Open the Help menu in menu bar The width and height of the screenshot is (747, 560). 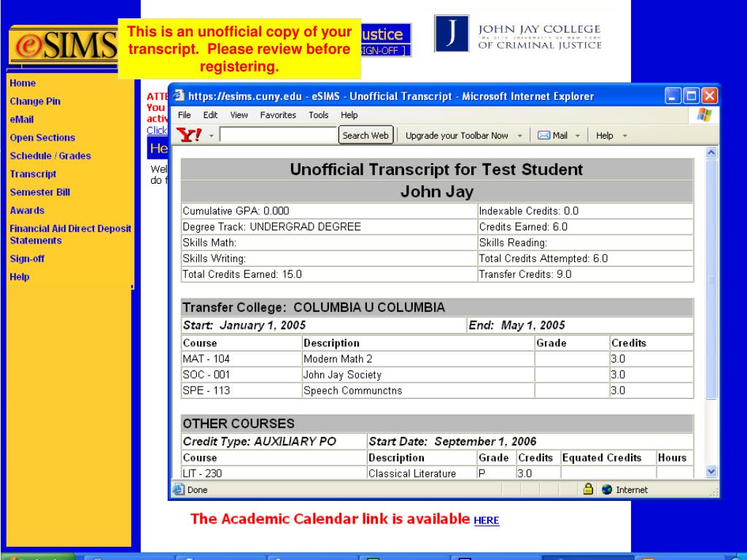coord(349,114)
